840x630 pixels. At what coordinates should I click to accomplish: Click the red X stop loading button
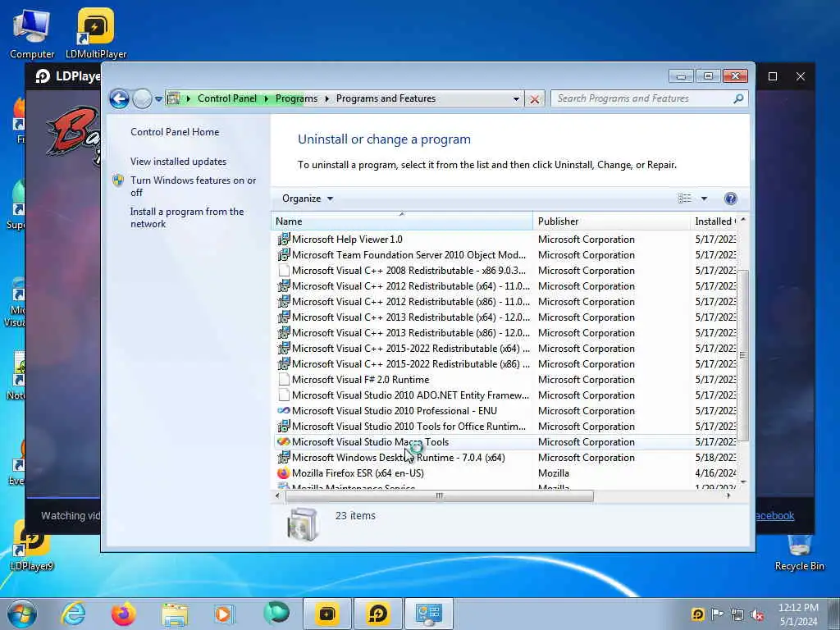[534, 99]
